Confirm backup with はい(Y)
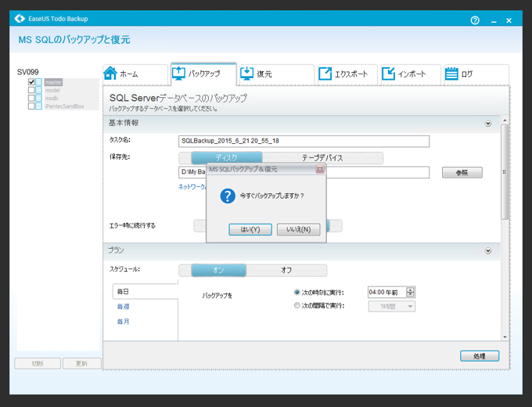532x407 pixels. click(250, 229)
